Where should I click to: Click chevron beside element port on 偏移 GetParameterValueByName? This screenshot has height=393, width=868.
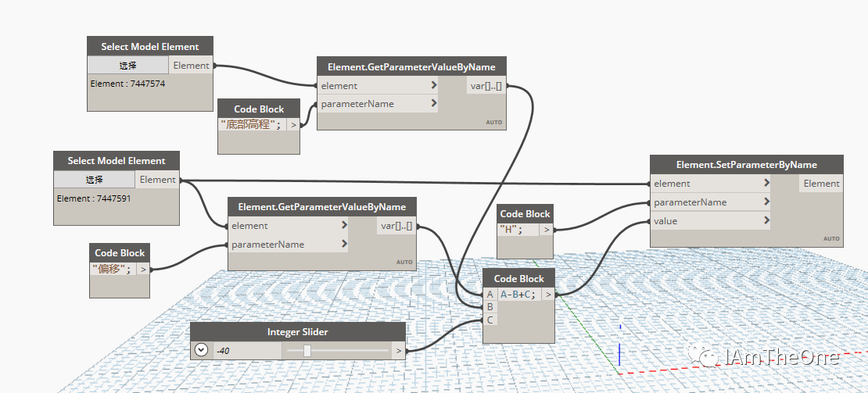(x=344, y=225)
